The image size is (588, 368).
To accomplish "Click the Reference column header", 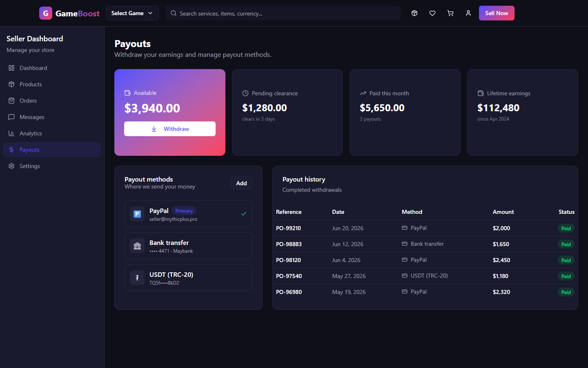I will (x=289, y=212).
